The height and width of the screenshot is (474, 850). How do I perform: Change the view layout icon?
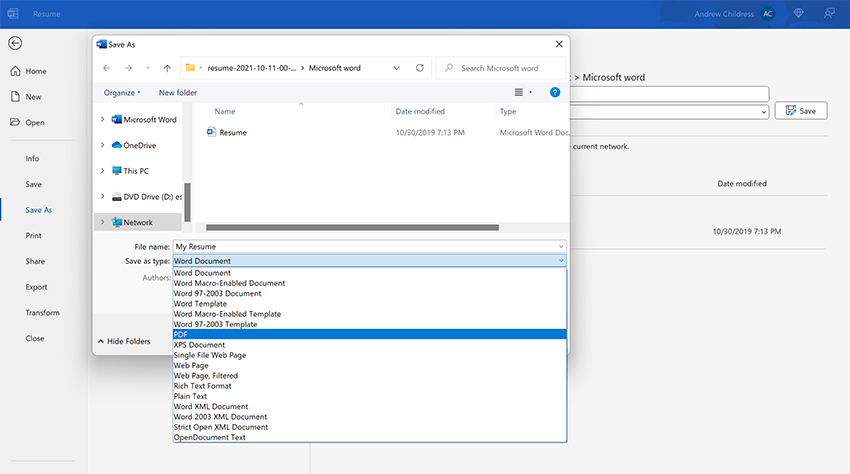pyautogui.click(x=519, y=92)
